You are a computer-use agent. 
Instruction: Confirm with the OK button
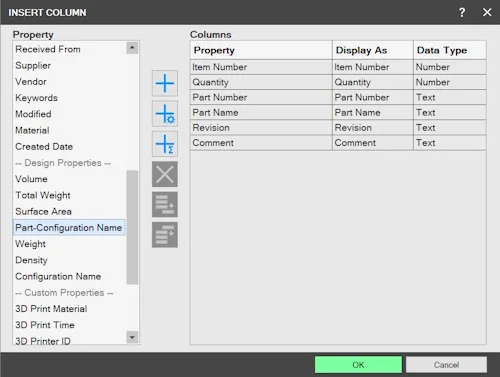click(358, 365)
